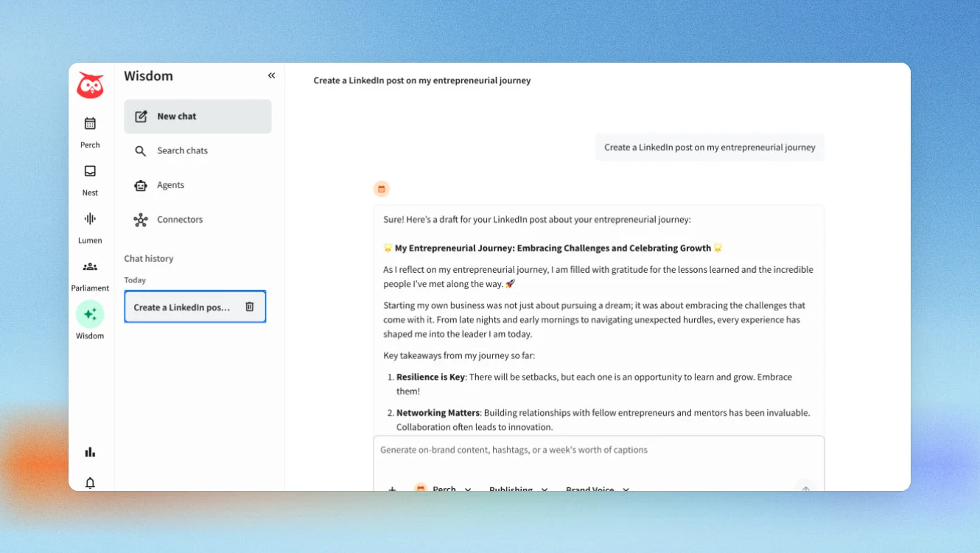Click the plus attachment button in the prompt box
The image size is (980, 553).
tap(392, 488)
